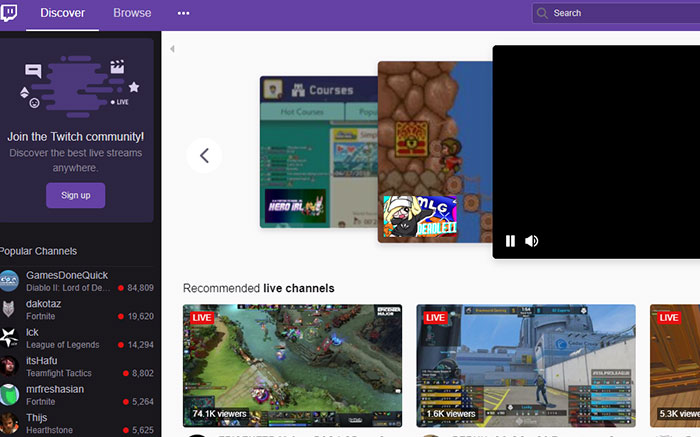Click the HERO IRL overlay image
Image resolution: width=700 pixels, height=437 pixels.
[x=296, y=206]
